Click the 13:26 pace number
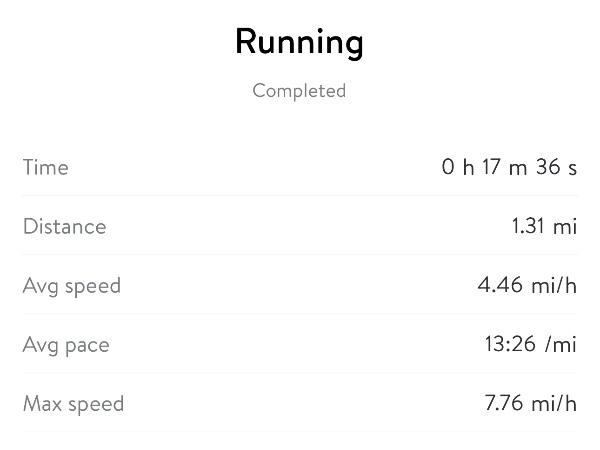 click(x=509, y=345)
